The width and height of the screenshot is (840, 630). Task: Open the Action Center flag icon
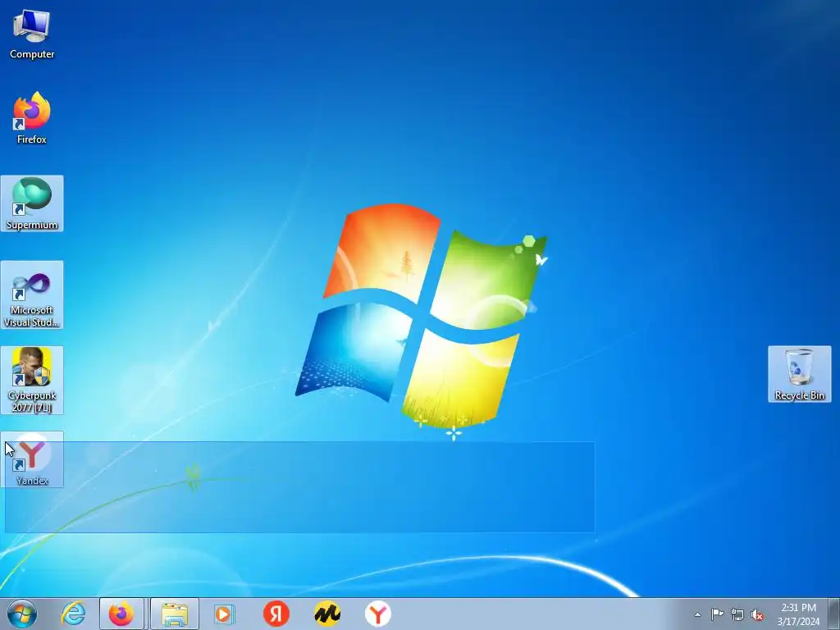coord(717,614)
